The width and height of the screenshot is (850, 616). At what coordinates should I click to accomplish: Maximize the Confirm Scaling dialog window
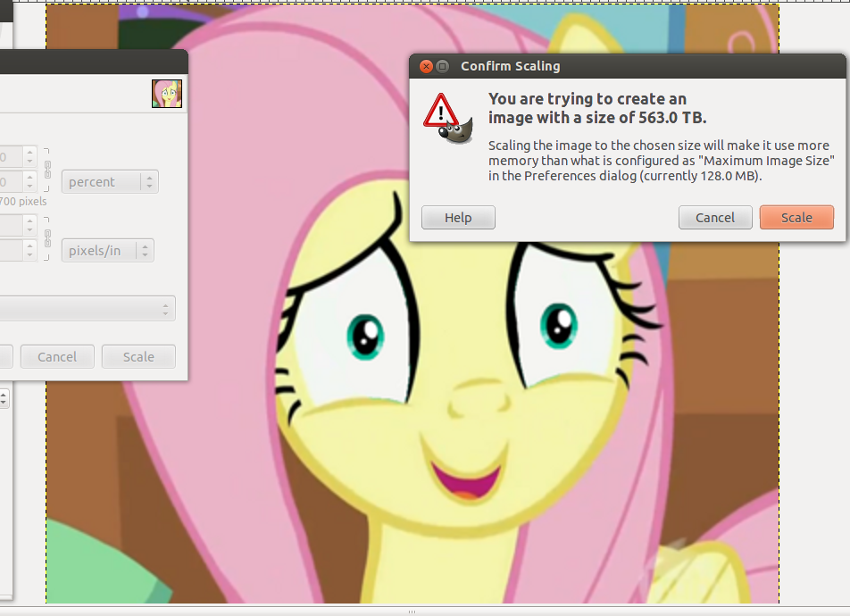442,66
